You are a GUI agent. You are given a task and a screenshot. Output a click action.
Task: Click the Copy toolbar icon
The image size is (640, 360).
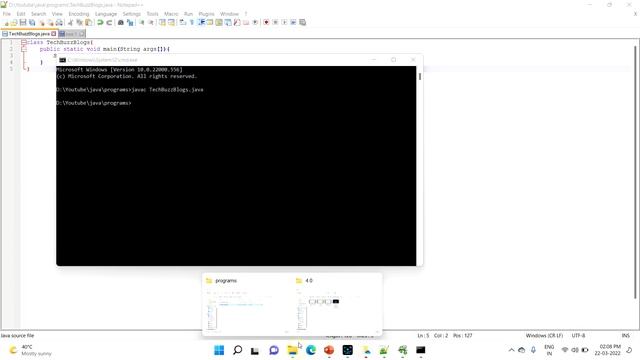click(79, 22)
